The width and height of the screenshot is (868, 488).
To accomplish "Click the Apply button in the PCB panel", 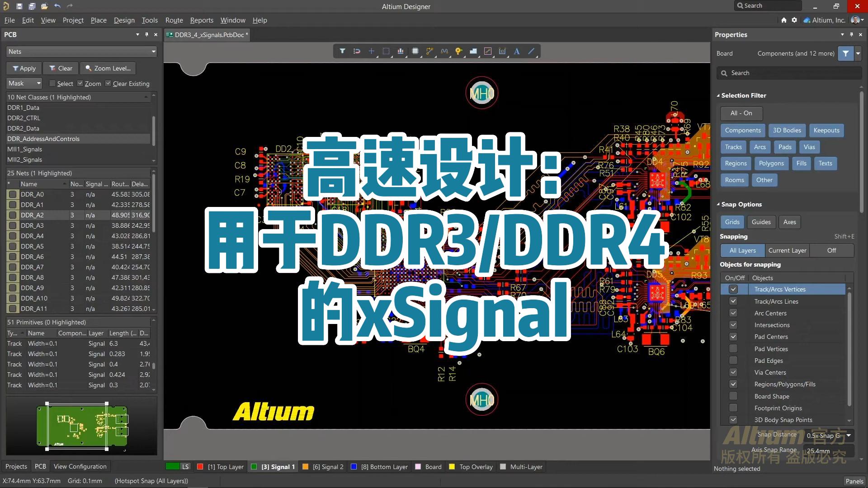I will coord(24,68).
